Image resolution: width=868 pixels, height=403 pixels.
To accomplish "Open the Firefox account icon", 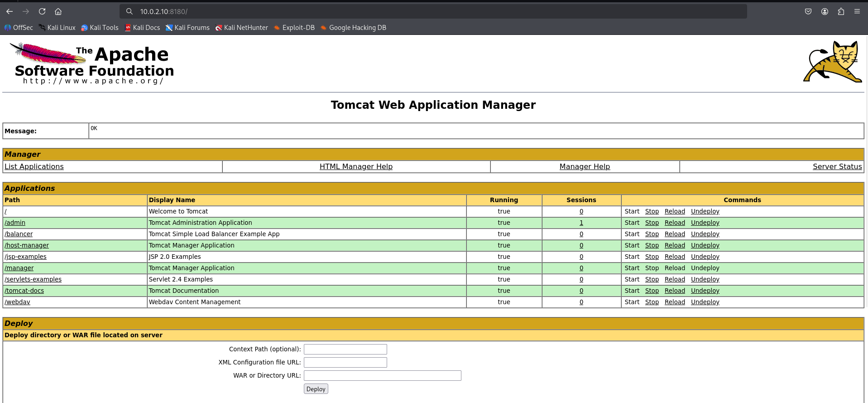I will 825,11.
